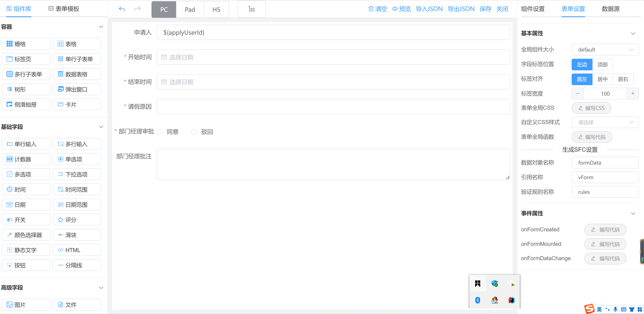Increase 标签宽度 with plus button
Image resolution: width=644 pixels, height=314 pixels.
click(x=633, y=94)
